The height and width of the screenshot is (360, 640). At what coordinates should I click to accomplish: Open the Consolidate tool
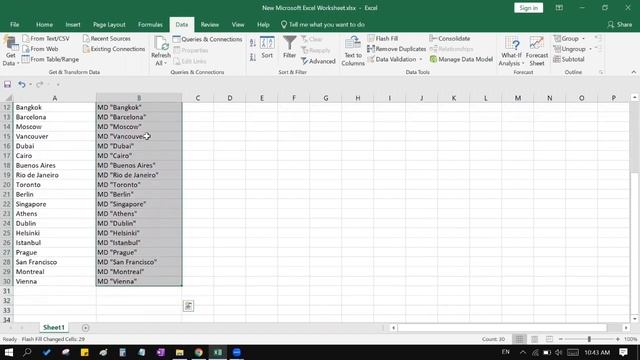[x=449, y=38]
